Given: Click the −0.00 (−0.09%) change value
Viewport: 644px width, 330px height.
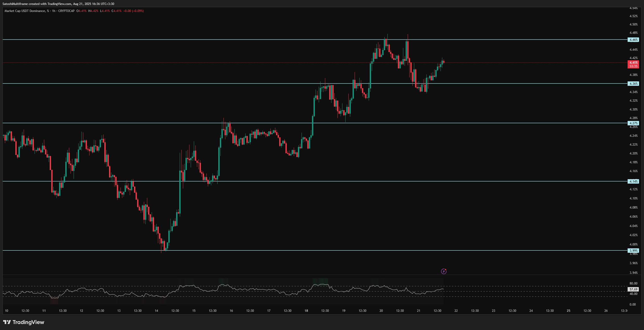Looking at the screenshot, I should (x=133, y=11).
